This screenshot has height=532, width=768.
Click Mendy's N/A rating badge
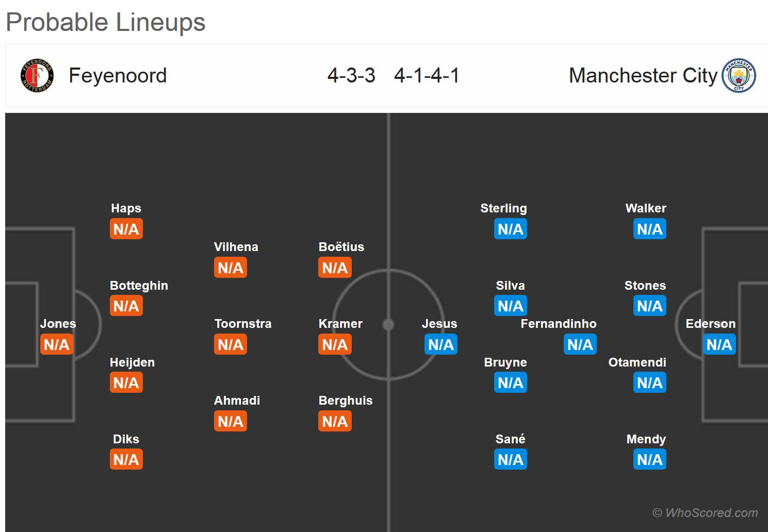click(649, 459)
